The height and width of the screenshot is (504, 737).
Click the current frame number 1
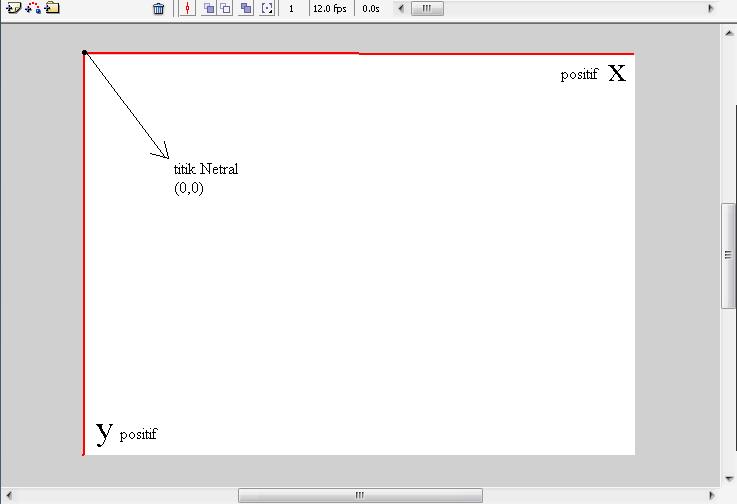point(291,9)
